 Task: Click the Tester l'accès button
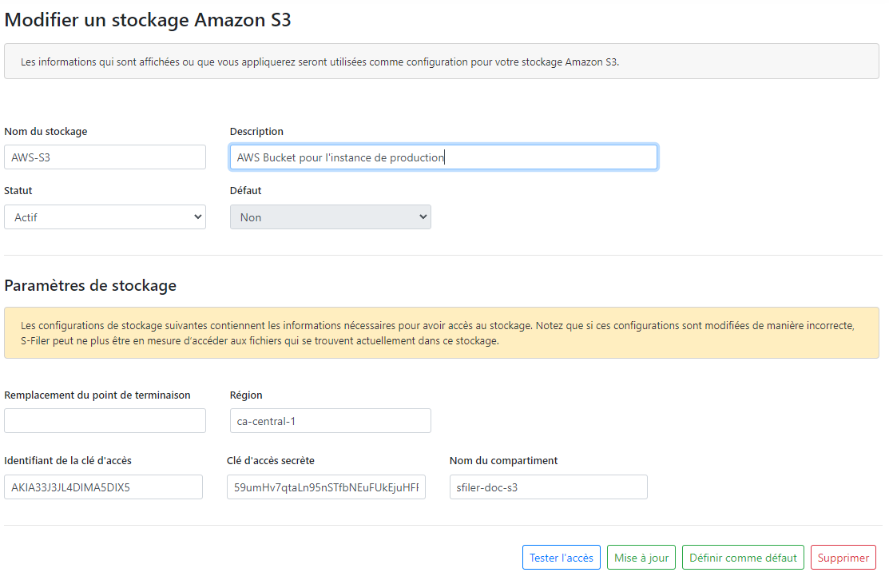[x=562, y=558]
